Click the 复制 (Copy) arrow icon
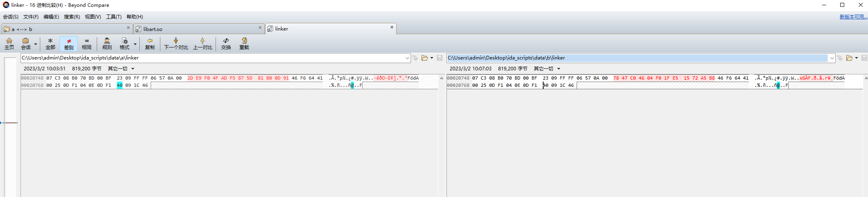The width and height of the screenshot is (868, 197). [x=150, y=43]
